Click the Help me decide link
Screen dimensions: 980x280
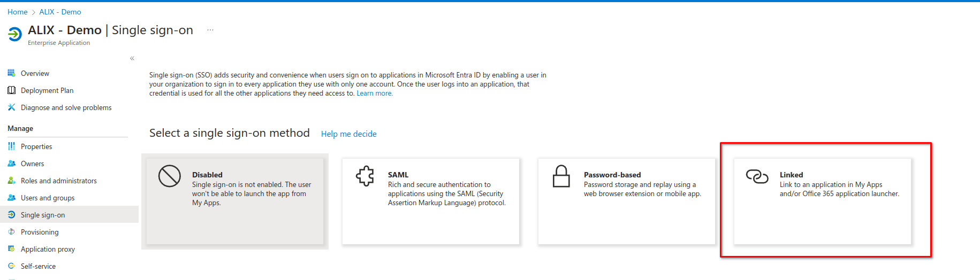pyautogui.click(x=348, y=134)
